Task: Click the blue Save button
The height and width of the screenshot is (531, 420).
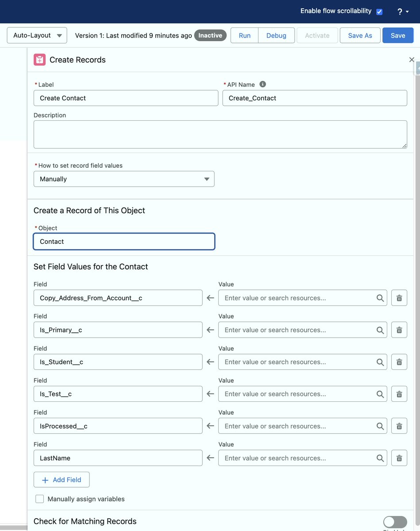Action: pyautogui.click(x=398, y=35)
